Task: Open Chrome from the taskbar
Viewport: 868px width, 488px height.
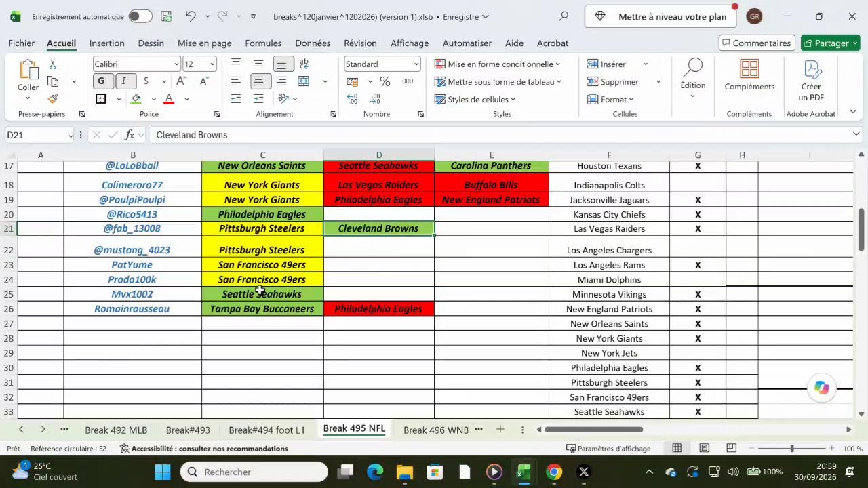Action: tap(554, 472)
